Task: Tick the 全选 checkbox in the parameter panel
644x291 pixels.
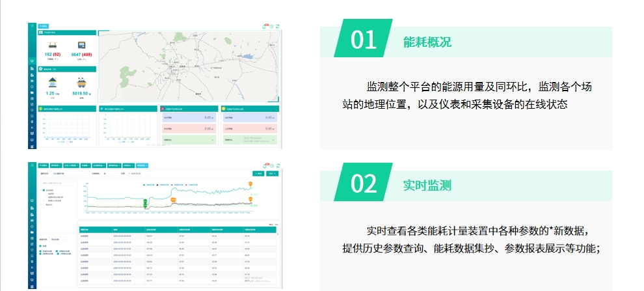Action: pos(40,245)
